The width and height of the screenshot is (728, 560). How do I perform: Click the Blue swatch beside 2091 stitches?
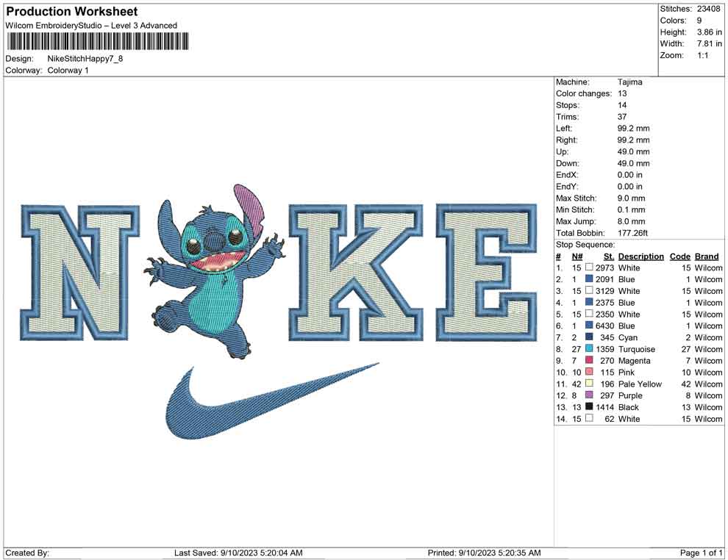pyautogui.click(x=589, y=279)
